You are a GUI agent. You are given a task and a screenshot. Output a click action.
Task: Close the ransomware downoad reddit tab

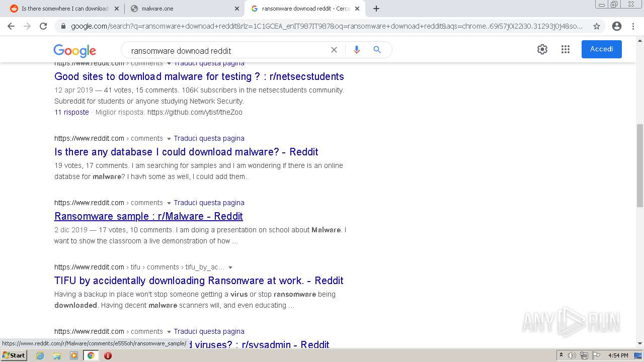[x=357, y=9]
